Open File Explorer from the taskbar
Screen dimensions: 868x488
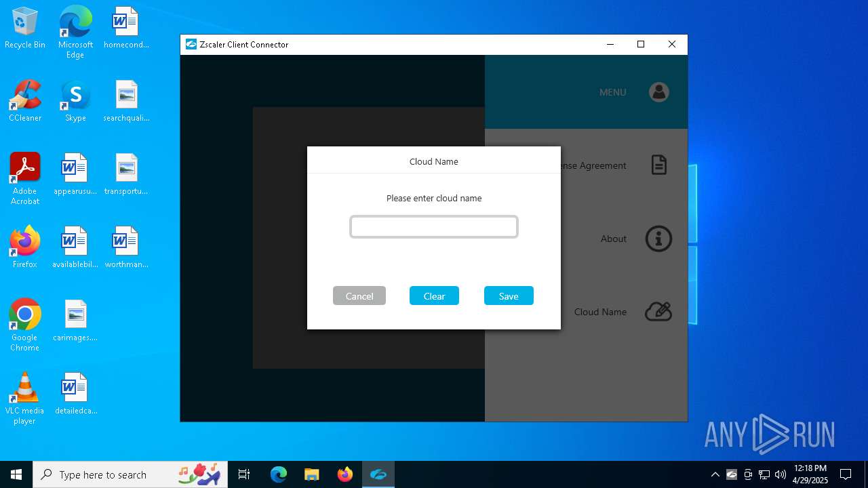click(311, 474)
